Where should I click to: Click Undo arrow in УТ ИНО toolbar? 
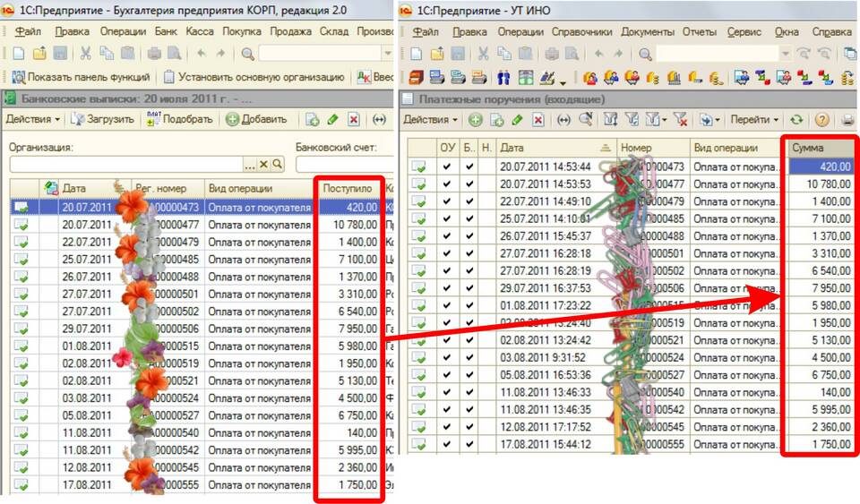(x=599, y=54)
